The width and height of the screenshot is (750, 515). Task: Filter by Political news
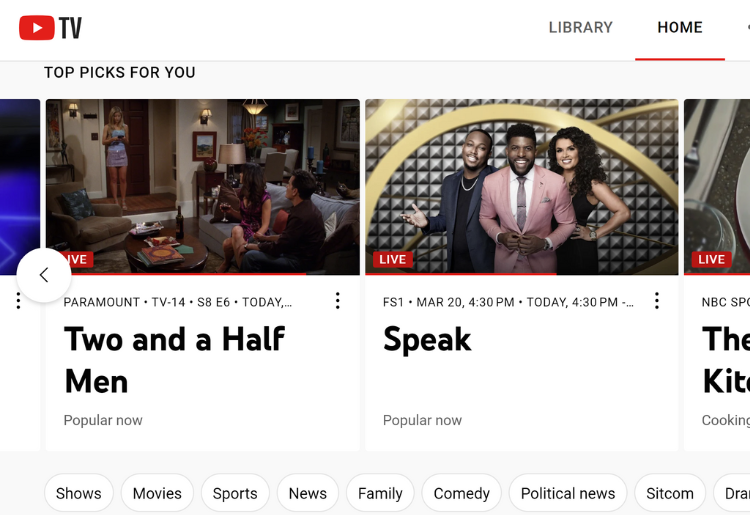point(568,493)
